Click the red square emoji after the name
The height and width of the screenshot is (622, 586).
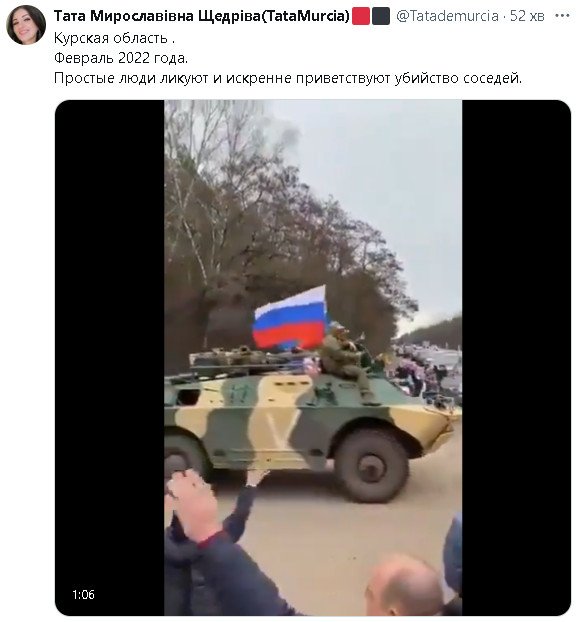pyautogui.click(x=361, y=16)
